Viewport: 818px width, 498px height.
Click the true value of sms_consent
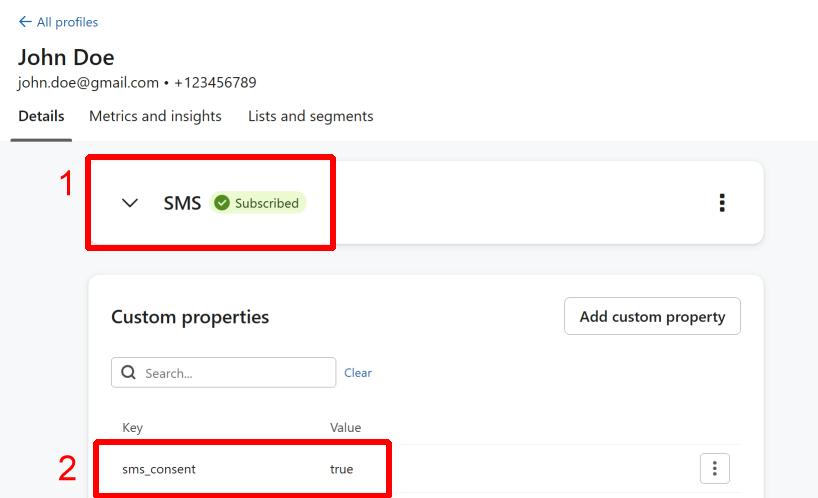[341, 469]
